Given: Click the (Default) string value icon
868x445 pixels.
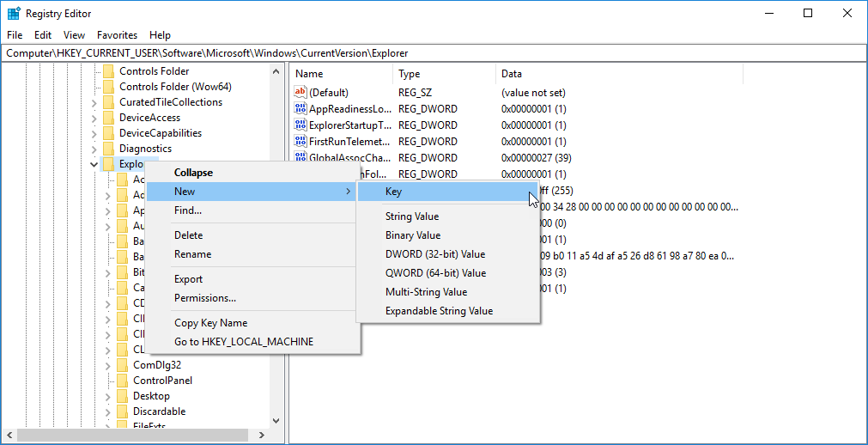Looking at the screenshot, I should pyautogui.click(x=300, y=93).
